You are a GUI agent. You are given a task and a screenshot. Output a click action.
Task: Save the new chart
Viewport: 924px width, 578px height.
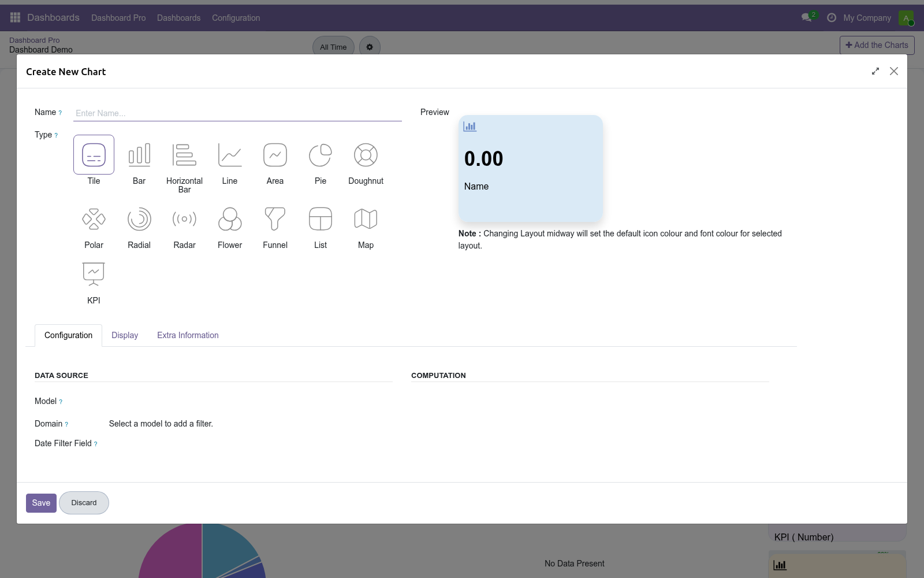pyautogui.click(x=41, y=503)
